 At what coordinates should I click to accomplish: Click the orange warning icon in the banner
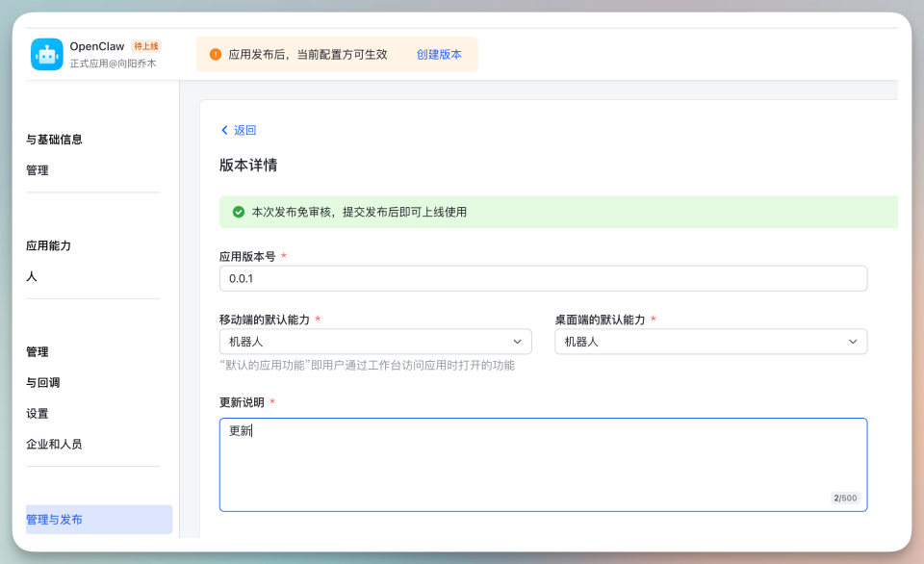pyautogui.click(x=214, y=55)
